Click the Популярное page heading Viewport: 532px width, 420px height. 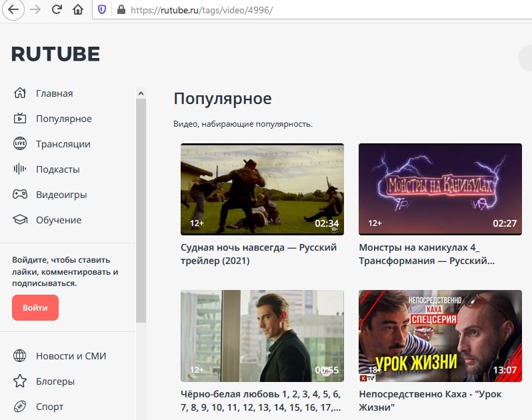[223, 99]
